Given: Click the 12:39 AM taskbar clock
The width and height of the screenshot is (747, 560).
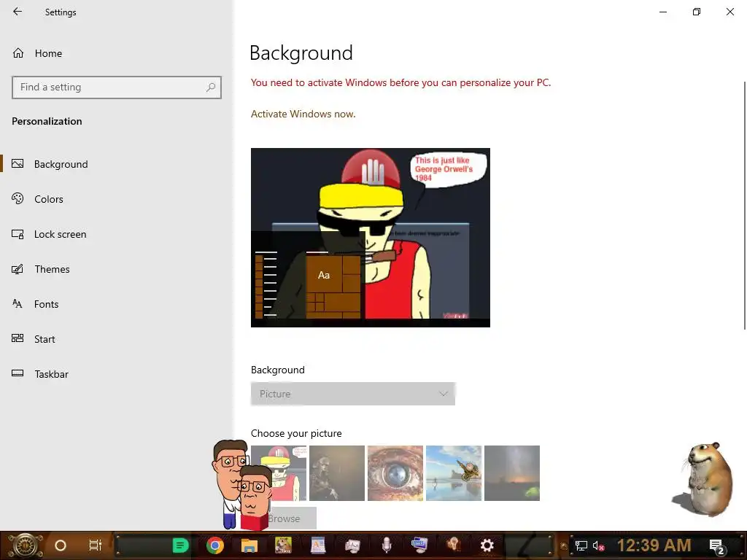Looking at the screenshot, I should 654,545.
